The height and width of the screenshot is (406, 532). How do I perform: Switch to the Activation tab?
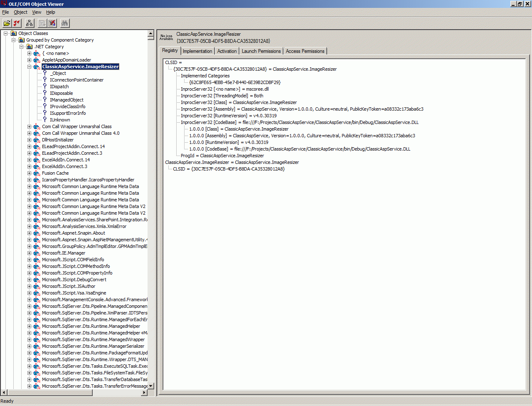[227, 51]
